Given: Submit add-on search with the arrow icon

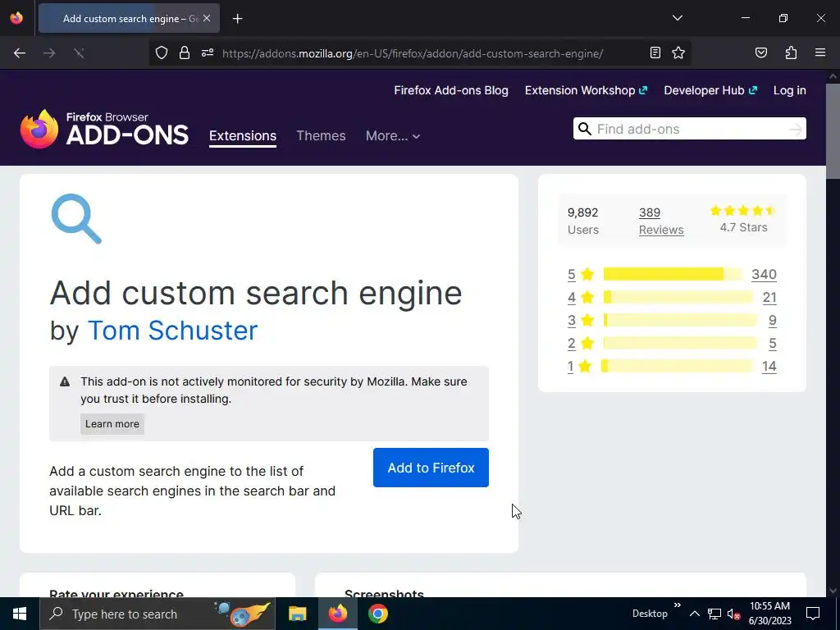Looking at the screenshot, I should tap(796, 129).
